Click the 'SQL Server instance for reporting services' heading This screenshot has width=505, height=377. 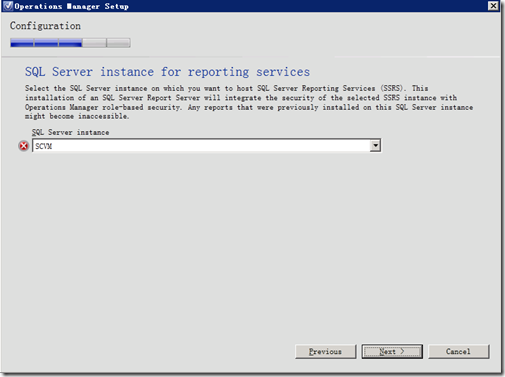click(x=167, y=72)
